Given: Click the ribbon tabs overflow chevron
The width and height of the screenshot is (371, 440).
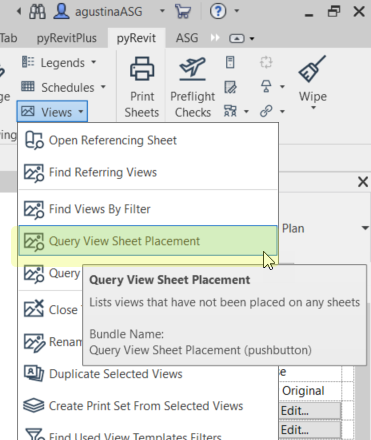Looking at the screenshot, I should (x=215, y=38).
